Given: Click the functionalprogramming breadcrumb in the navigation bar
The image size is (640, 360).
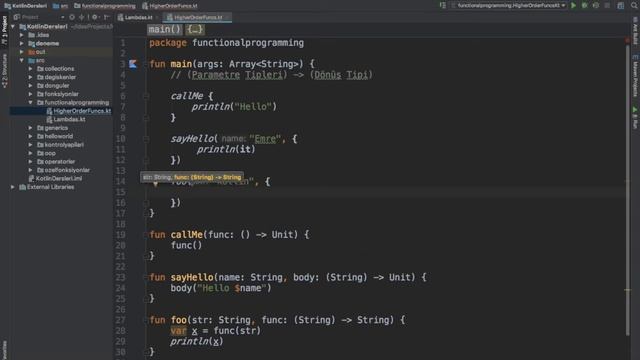Looking at the screenshot, I should tap(105, 6).
